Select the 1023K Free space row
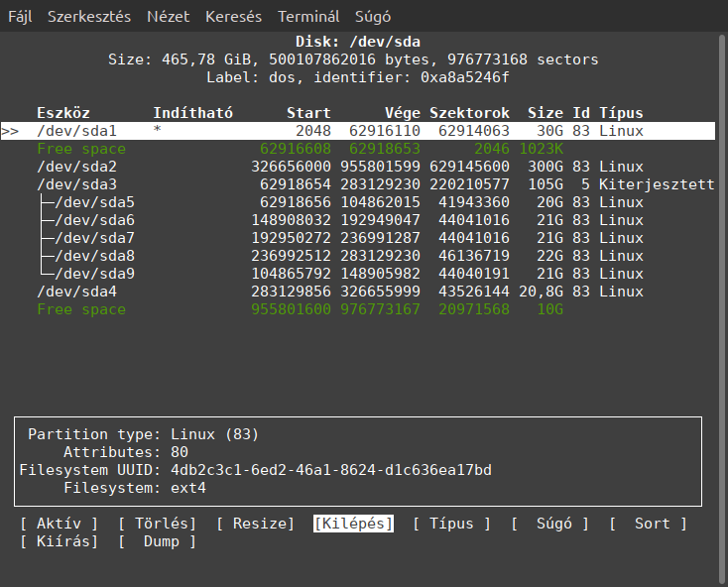728x587 pixels. (x=358, y=149)
